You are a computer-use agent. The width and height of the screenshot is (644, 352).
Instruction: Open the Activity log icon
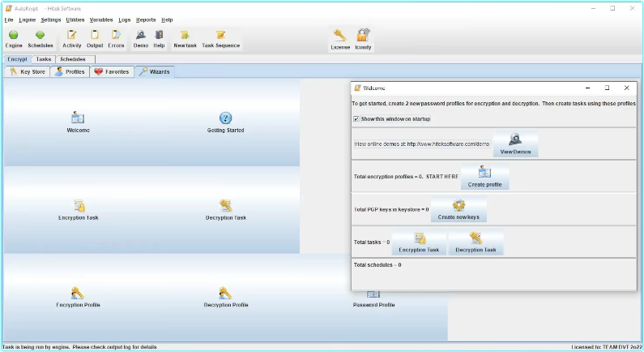tap(71, 39)
